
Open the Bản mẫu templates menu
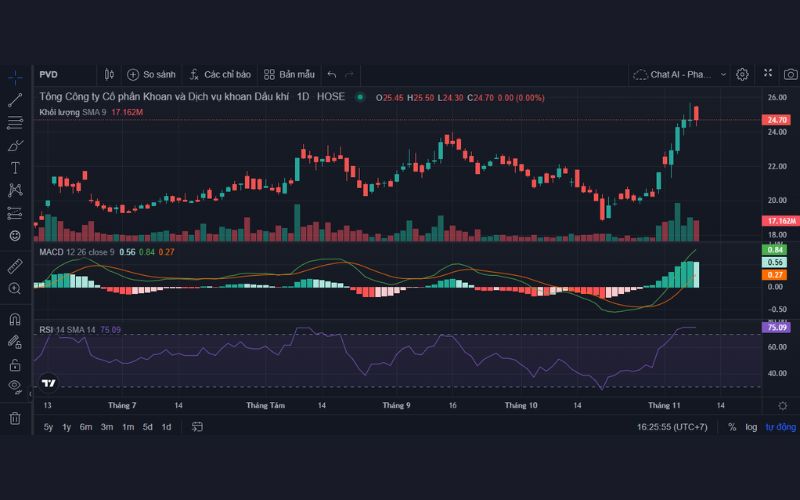[x=289, y=74]
